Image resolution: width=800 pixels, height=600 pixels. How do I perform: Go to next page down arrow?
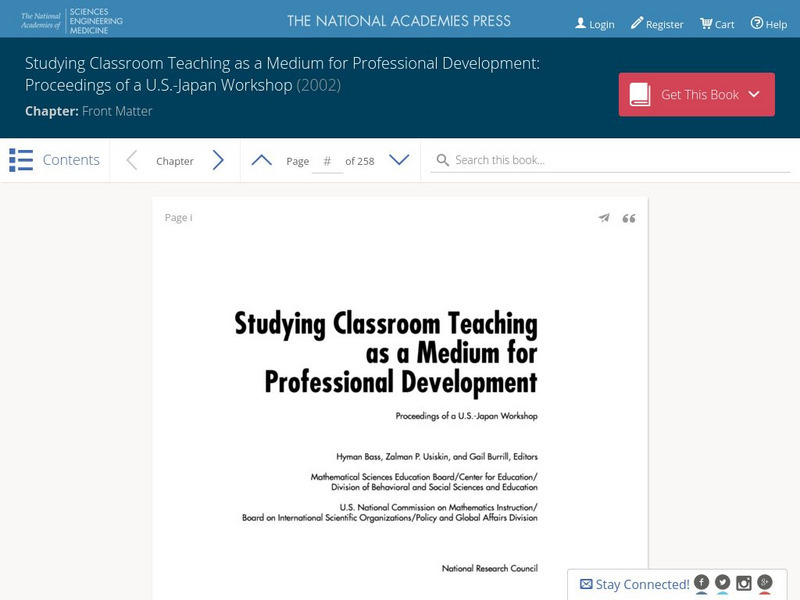[x=399, y=160]
